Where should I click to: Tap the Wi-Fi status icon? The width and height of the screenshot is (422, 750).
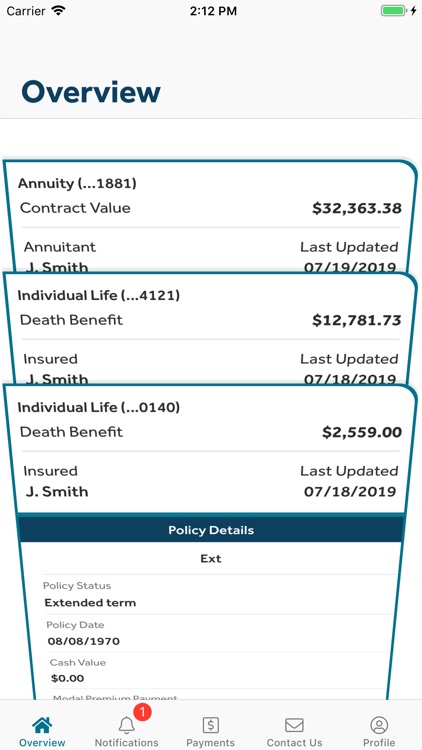[x=58, y=11]
